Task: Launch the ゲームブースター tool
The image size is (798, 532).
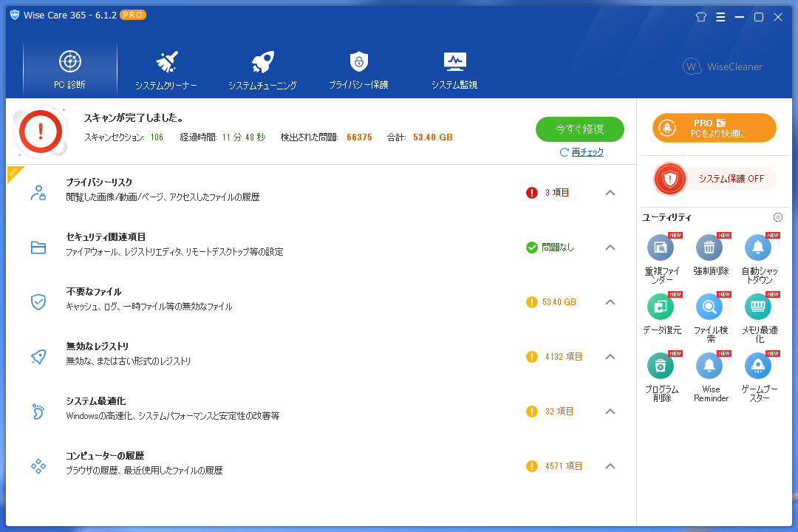Action: click(x=758, y=366)
